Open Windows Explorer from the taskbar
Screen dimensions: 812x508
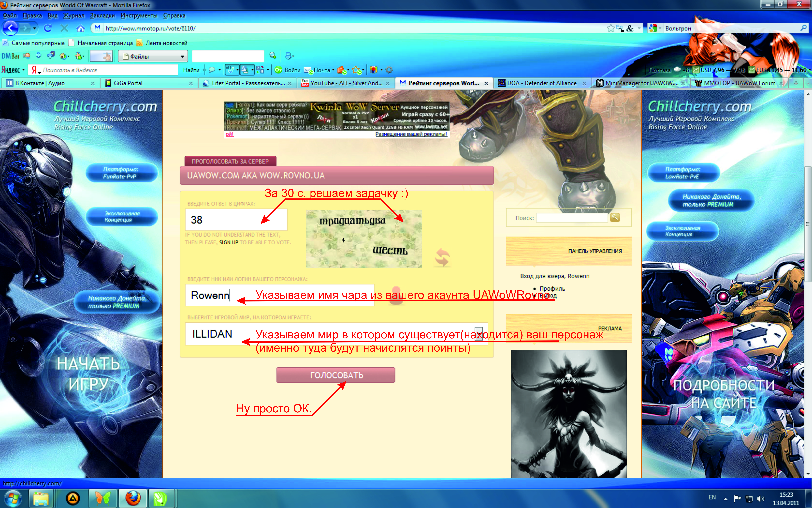click(x=41, y=498)
